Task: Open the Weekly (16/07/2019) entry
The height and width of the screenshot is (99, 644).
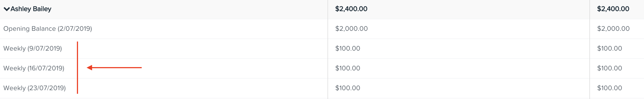Action: coord(34,68)
